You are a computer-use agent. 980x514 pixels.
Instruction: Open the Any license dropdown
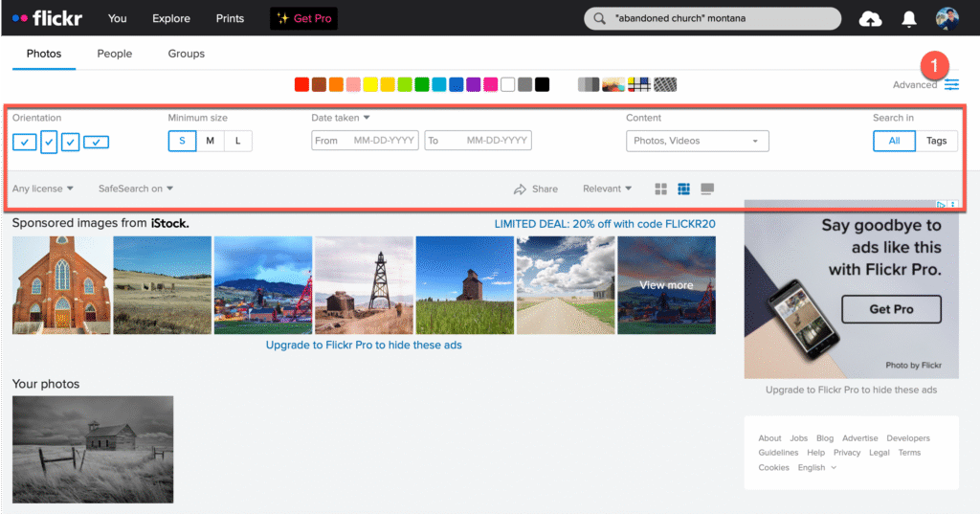pos(43,190)
